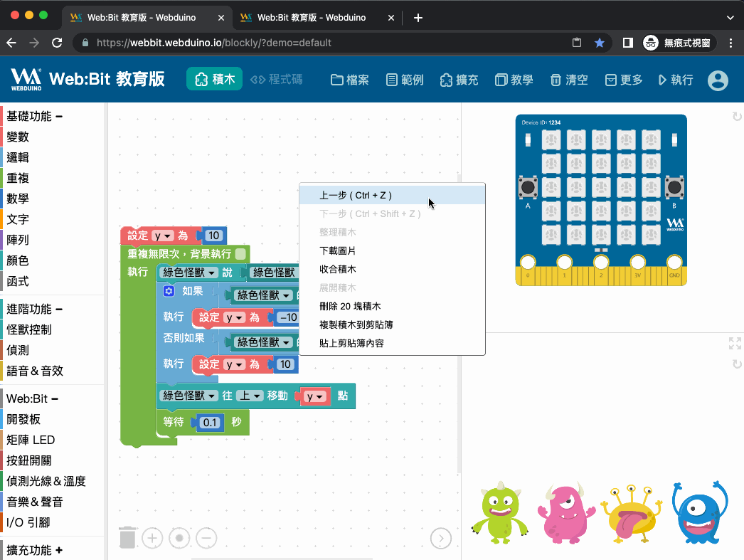Viewport: 744px width, 560px height.
Task: Open the 上 direction dropdown in move block
Action: (x=253, y=396)
